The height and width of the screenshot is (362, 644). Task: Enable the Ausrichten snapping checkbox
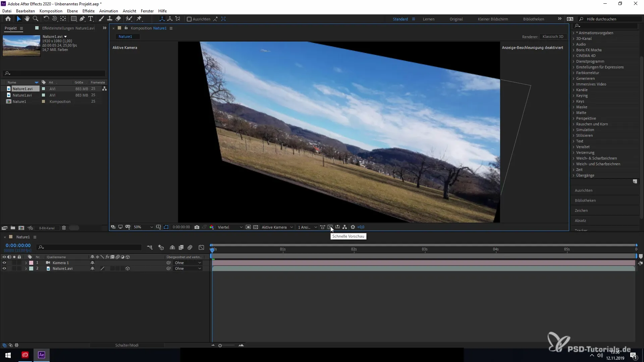pos(189,19)
